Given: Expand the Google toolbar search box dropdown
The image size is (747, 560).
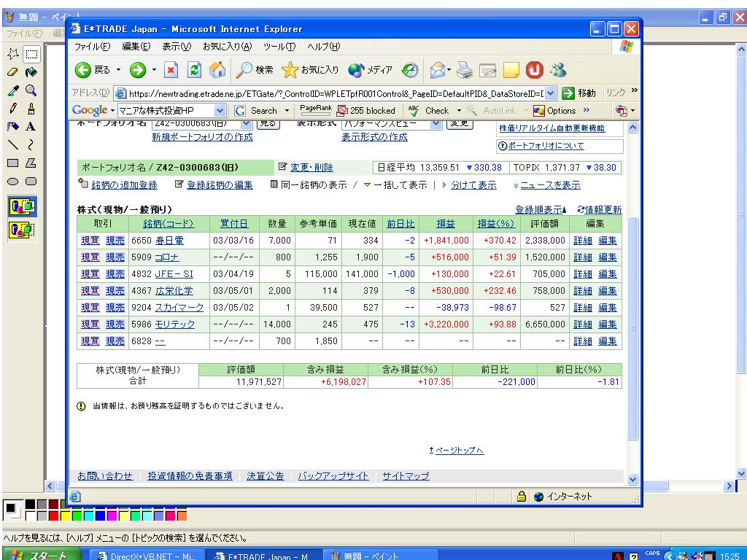Looking at the screenshot, I should point(220,111).
